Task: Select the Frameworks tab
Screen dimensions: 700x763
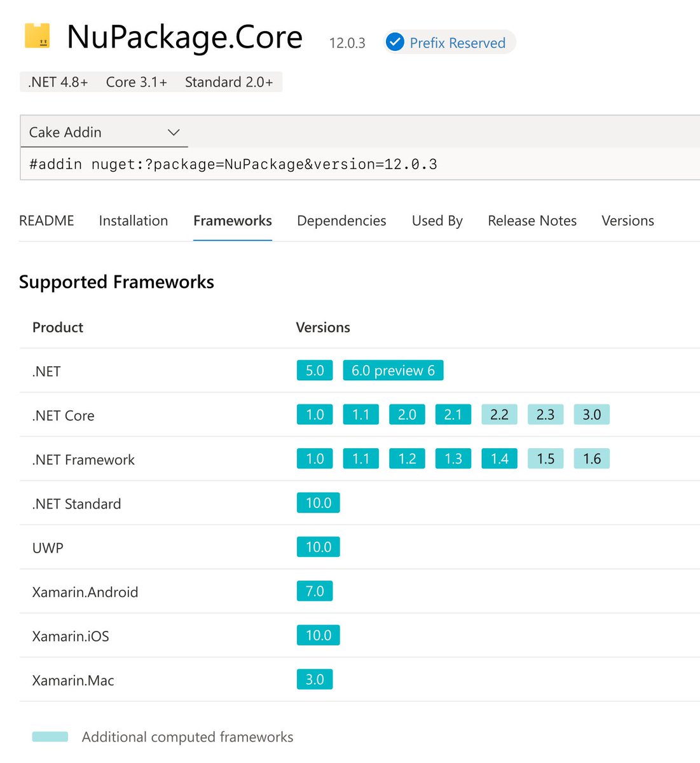Action: [233, 221]
